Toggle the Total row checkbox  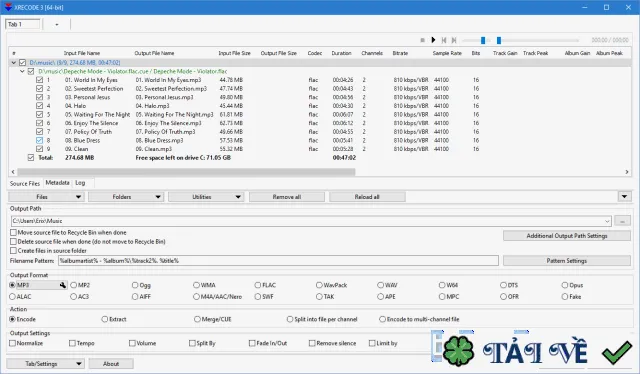click(x=31, y=157)
